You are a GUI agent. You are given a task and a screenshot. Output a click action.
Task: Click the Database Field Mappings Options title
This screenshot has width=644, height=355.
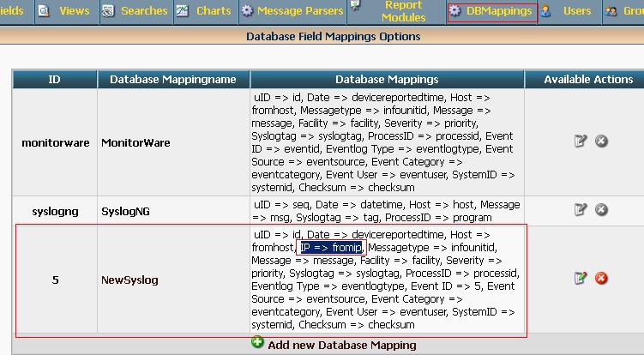[x=333, y=37]
